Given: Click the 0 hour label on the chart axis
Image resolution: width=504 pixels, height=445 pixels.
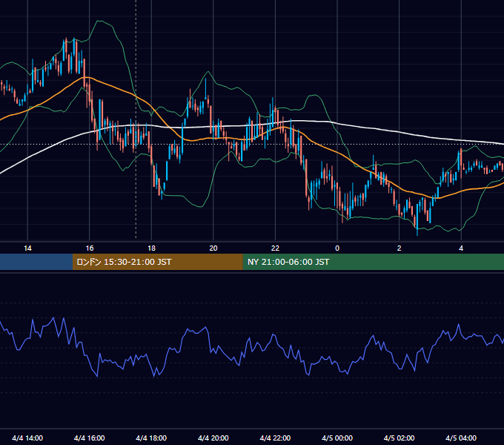Looking at the screenshot, I should [x=337, y=248].
